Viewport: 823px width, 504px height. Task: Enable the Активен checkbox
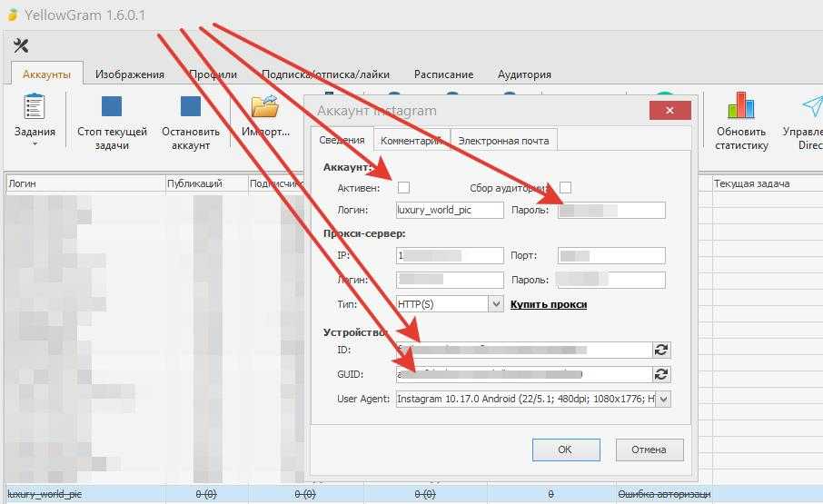[x=404, y=187]
